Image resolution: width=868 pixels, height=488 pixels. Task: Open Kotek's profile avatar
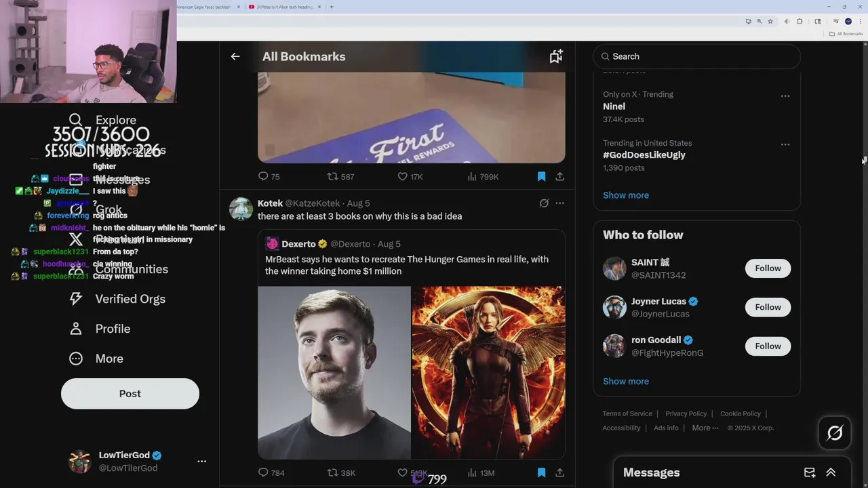[x=241, y=209]
